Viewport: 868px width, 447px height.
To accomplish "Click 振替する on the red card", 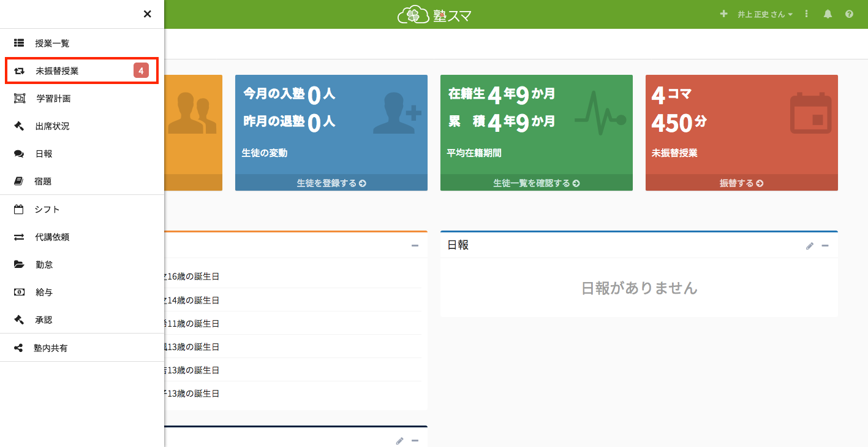I will pos(741,183).
